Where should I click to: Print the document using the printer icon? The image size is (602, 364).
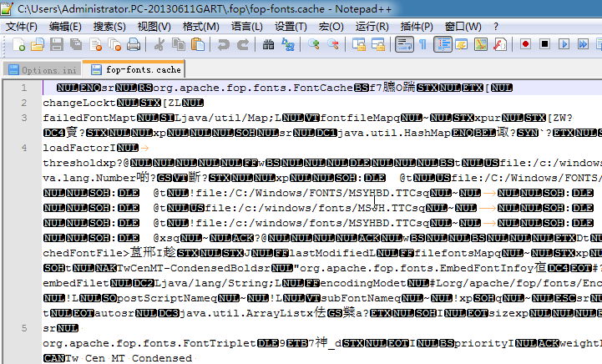pos(134,44)
